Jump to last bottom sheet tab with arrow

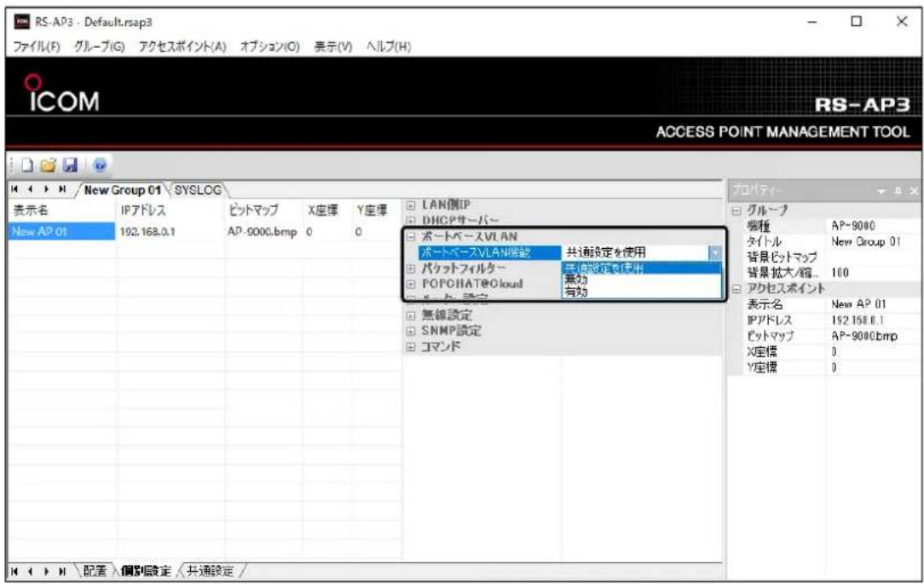pyautogui.click(x=61, y=571)
